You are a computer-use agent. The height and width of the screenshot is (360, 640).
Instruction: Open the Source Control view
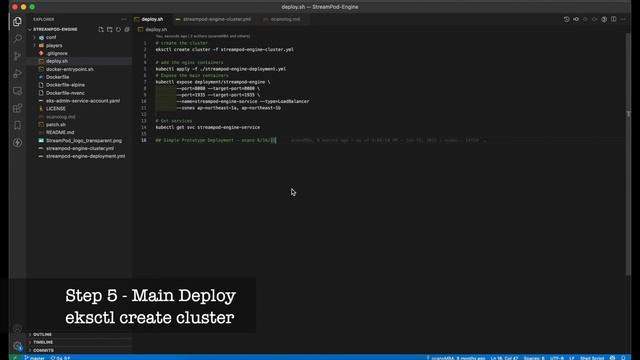click(17, 56)
